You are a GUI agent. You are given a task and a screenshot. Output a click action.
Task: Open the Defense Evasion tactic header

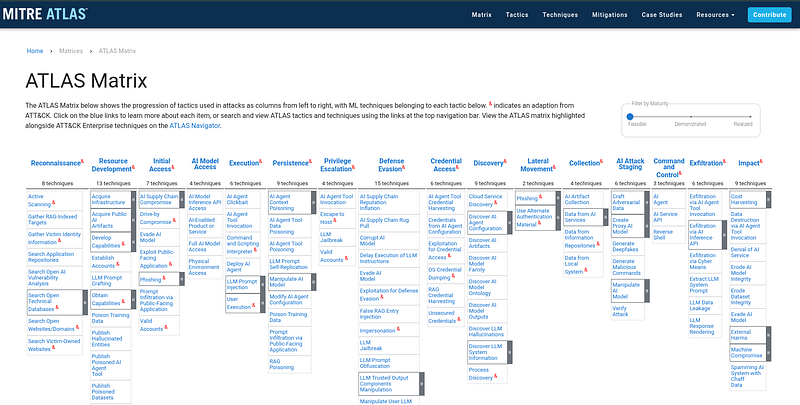[391, 165]
